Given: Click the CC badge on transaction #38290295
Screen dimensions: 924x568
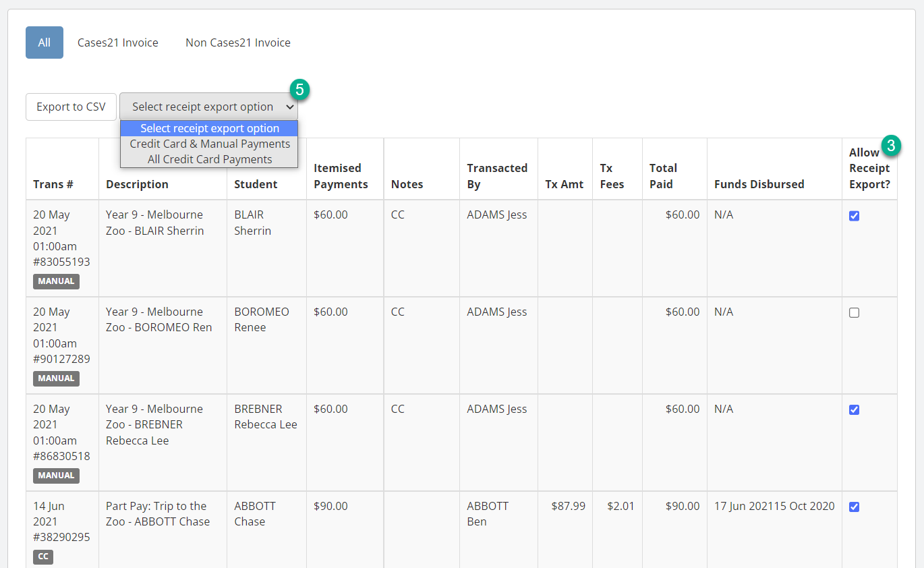Looking at the screenshot, I should (42, 557).
